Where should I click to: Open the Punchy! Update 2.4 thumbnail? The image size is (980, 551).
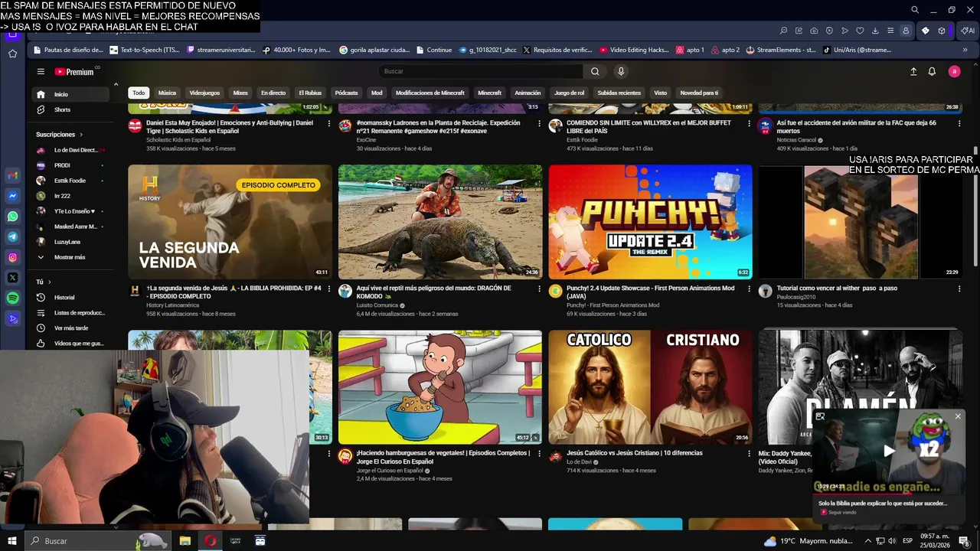(x=650, y=222)
